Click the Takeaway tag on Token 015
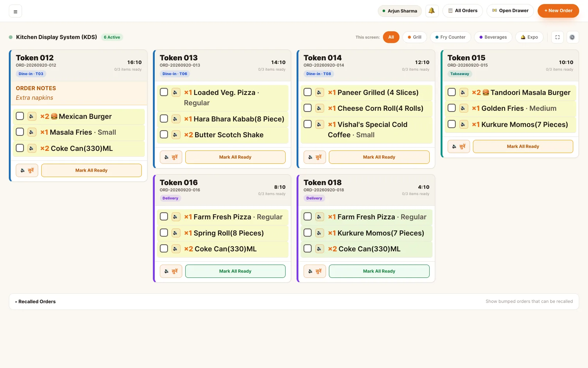The height and width of the screenshot is (368, 588). click(460, 74)
